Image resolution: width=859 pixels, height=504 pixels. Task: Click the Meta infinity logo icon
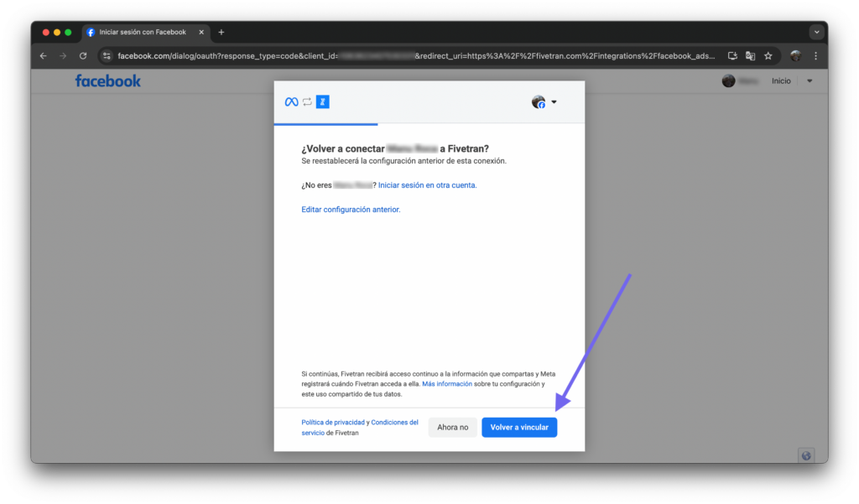(291, 102)
